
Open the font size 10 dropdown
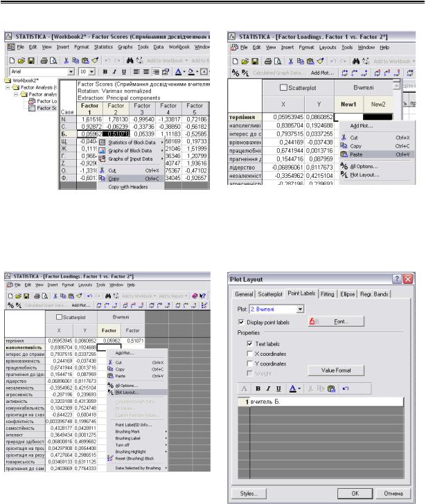[91, 72]
